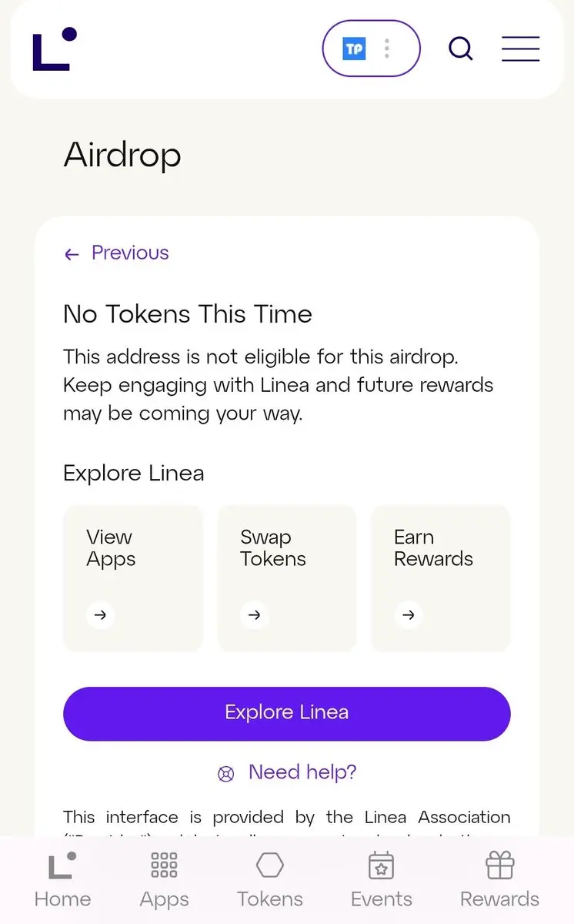Image resolution: width=574 pixels, height=924 pixels.
Task: Click arrow icon on Earn Rewards card
Action: coord(409,615)
